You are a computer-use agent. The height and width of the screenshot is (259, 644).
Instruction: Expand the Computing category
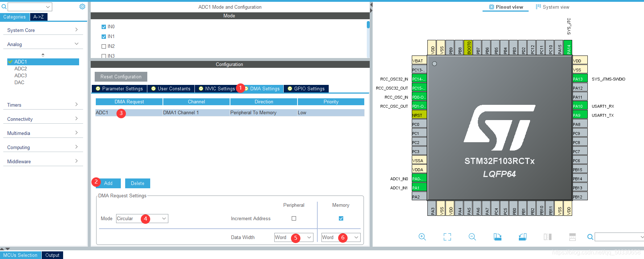(x=43, y=147)
